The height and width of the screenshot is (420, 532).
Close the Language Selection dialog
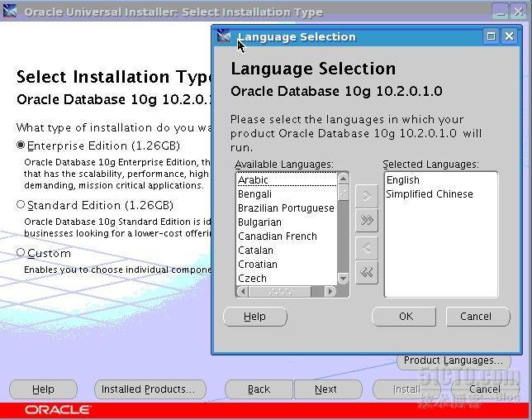click(509, 36)
